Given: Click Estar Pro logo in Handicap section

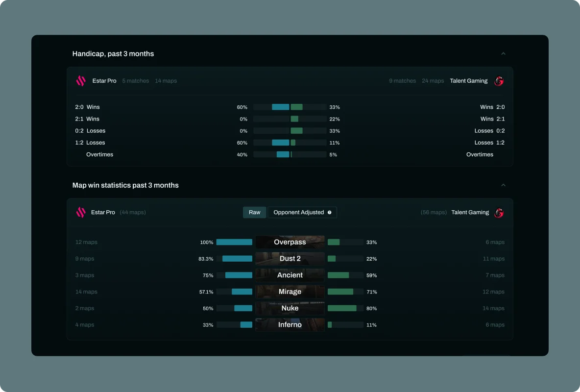Looking at the screenshot, I should pos(81,81).
